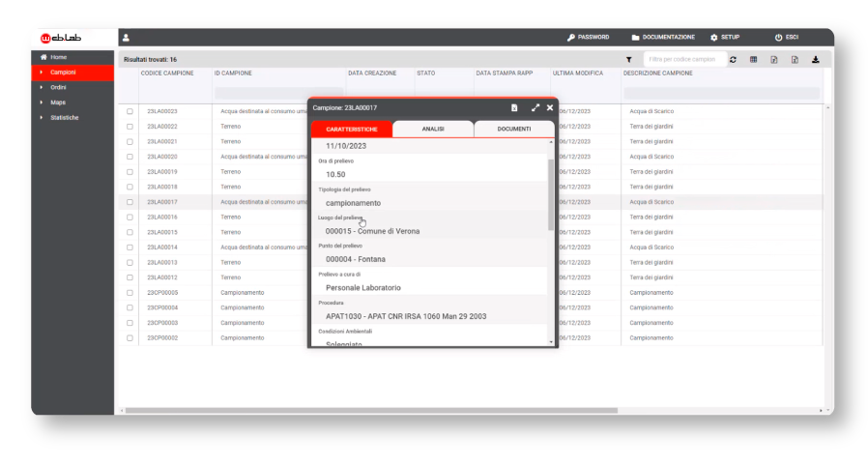Tick checkbox for sample 23LA00022
The image size is (868, 465).
pyautogui.click(x=130, y=127)
